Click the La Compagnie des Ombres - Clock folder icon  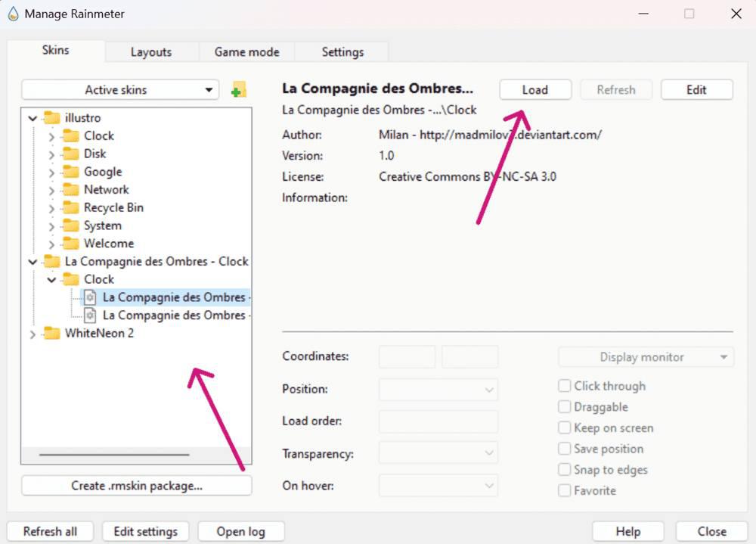click(52, 261)
